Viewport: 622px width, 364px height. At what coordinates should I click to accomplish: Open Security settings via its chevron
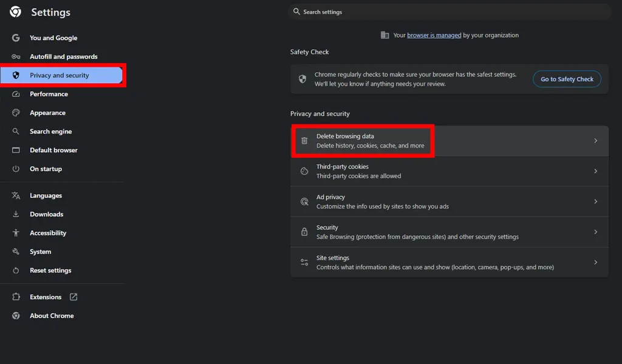(x=595, y=232)
